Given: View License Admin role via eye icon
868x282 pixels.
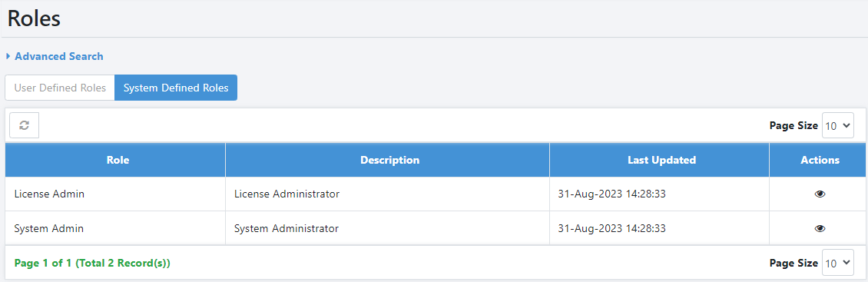Looking at the screenshot, I should pyautogui.click(x=820, y=194).
